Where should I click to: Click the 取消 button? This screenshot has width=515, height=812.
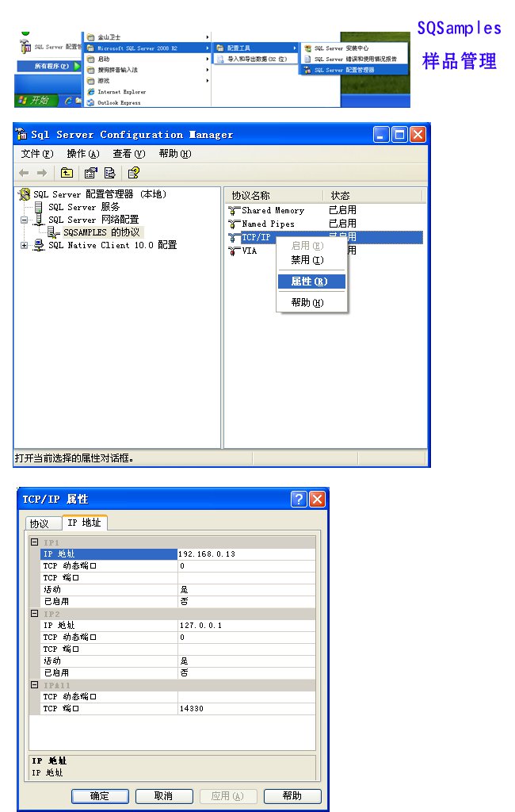[x=164, y=796]
